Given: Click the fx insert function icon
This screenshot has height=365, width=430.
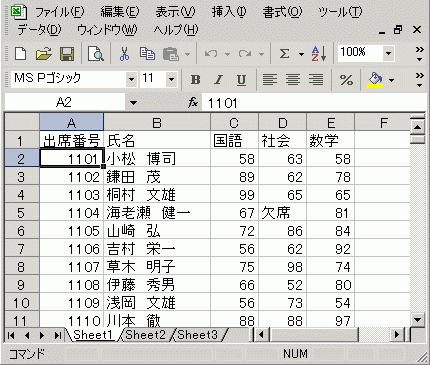Looking at the screenshot, I should 193,102.
